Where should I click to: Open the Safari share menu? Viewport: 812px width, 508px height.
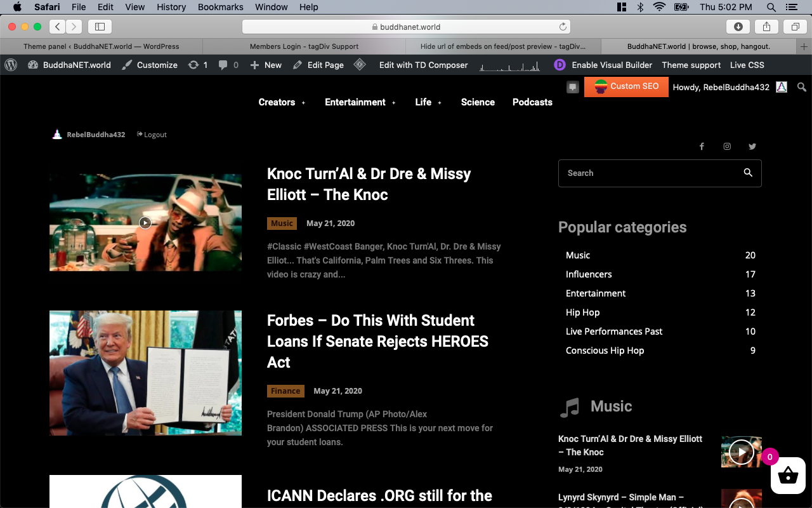coord(766,27)
